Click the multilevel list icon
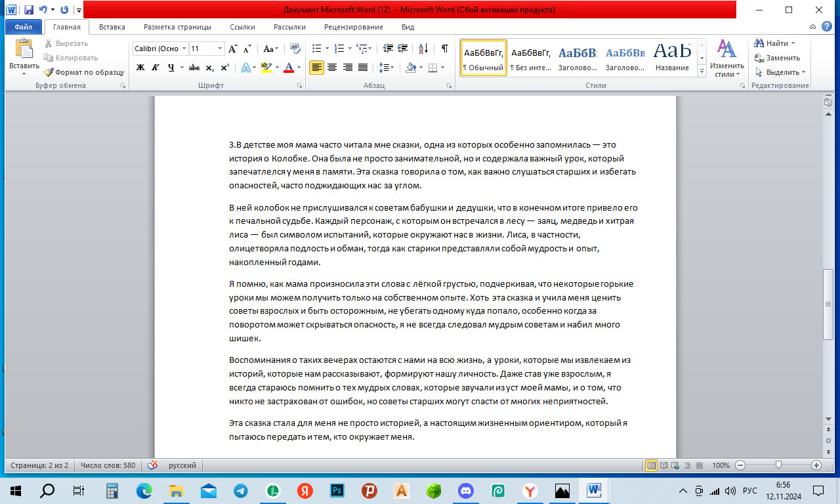Screen dimensions: 840x504 pyautogui.click(x=362, y=49)
